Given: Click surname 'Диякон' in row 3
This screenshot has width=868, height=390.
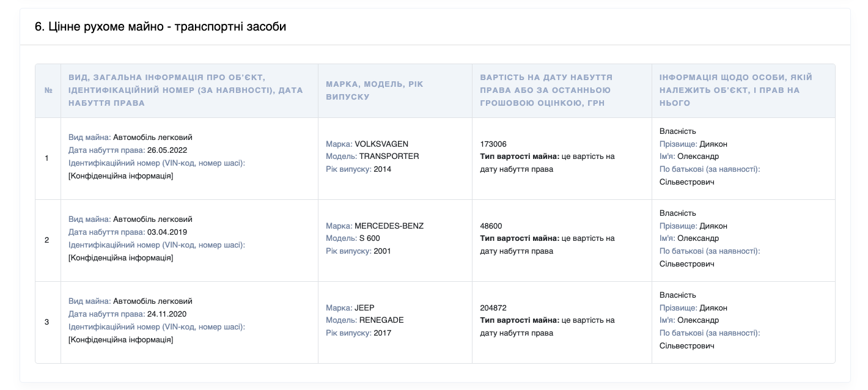Looking at the screenshot, I should [713, 308].
